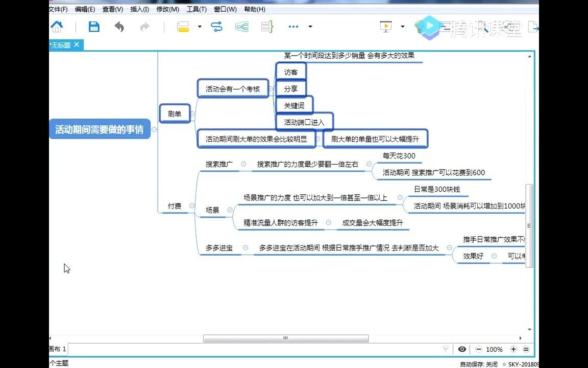Select the Relationship tool icon
This screenshot has height=368, width=588.
click(x=216, y=27)
